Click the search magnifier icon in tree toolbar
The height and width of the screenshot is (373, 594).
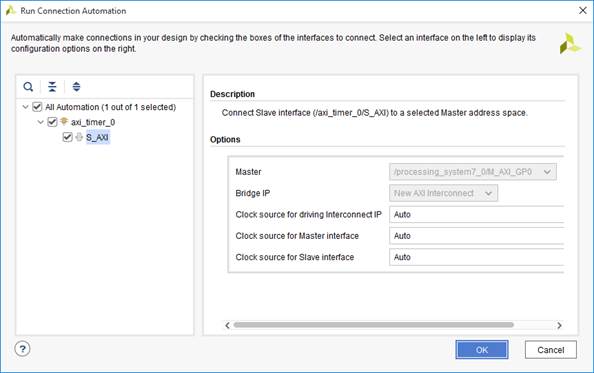(28, 87)
